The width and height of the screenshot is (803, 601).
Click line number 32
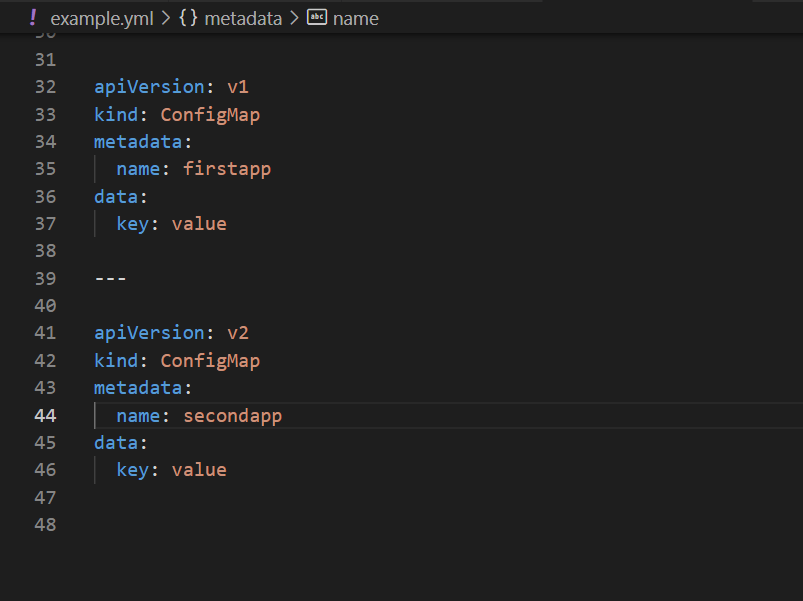[45, 87]
